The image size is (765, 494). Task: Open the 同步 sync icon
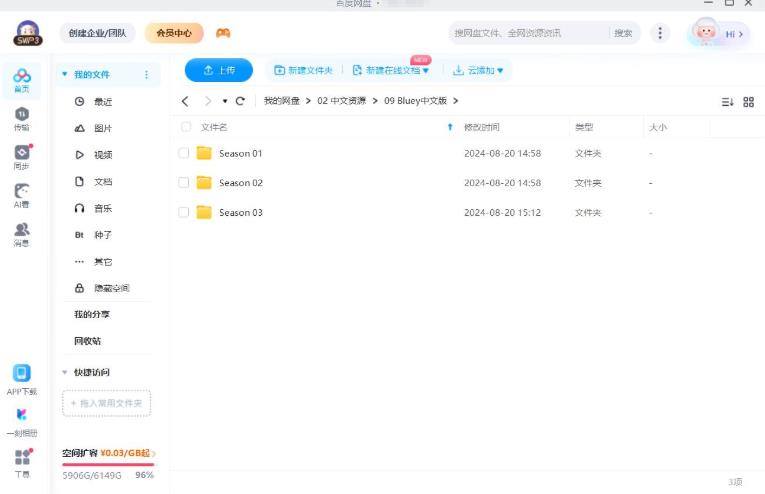click(21, 157)
